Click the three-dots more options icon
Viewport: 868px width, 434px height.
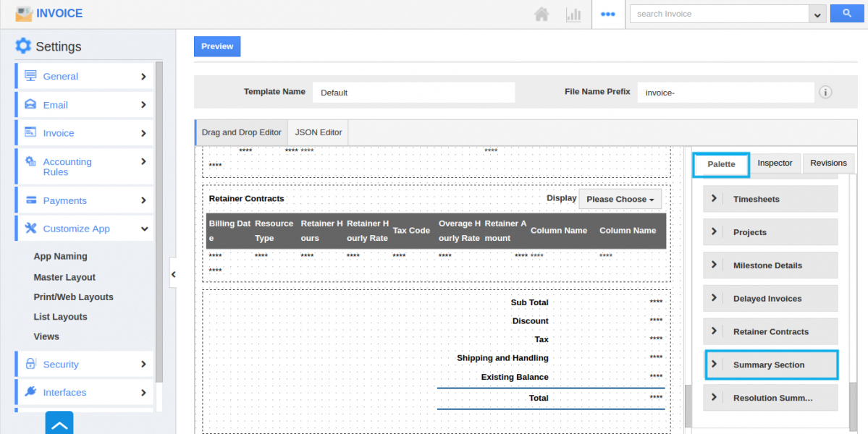608,14
